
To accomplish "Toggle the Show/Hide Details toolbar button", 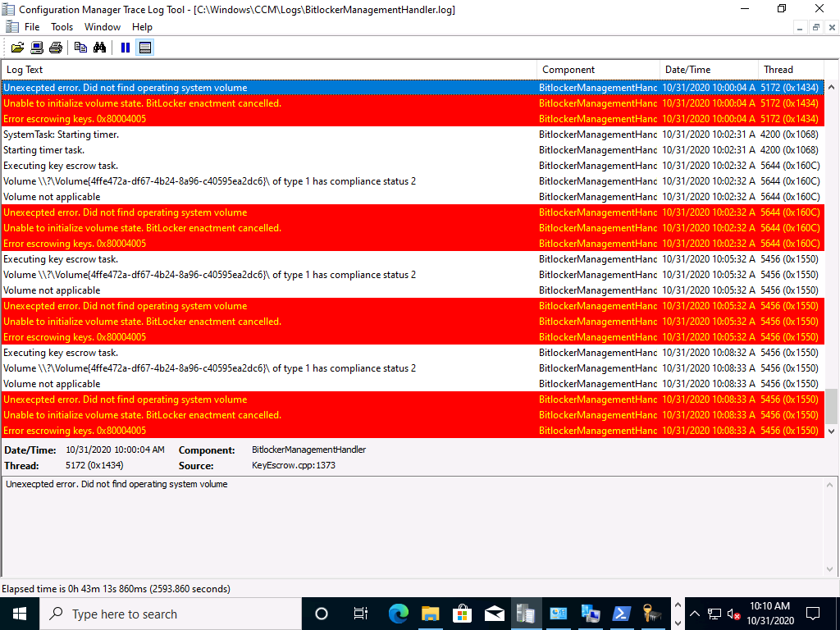I will tap(144, 48).
